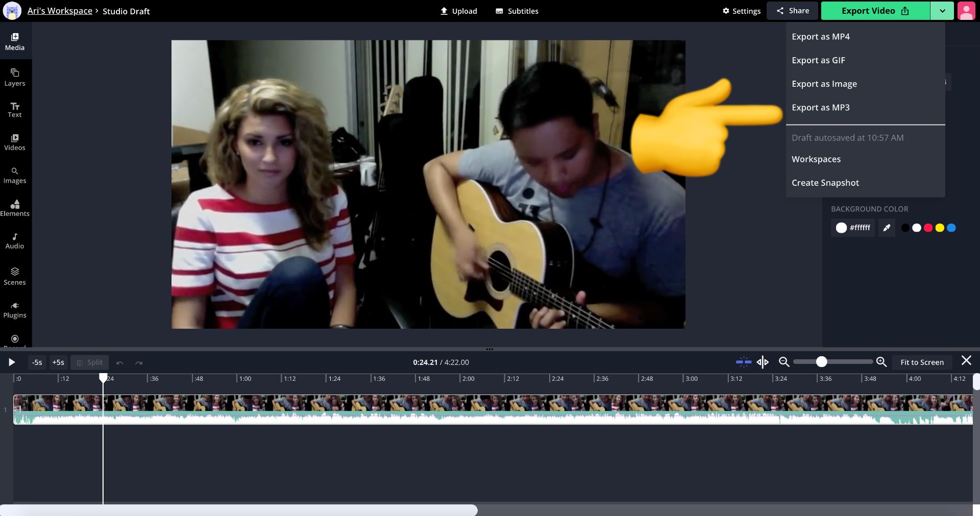This screenshot has height=516, width=980.
Task: Click the Share button
Action: coord(792,11)
